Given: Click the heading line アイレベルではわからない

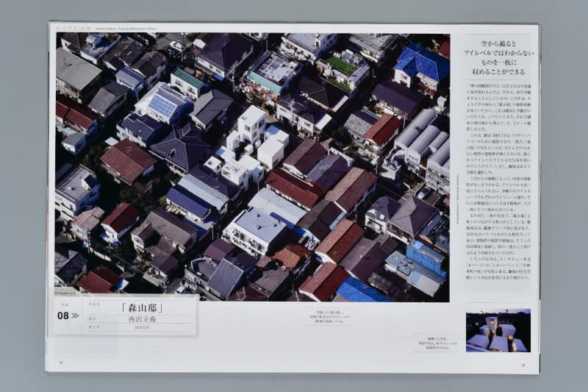Looking at the screenshot, I should [498, 53].
